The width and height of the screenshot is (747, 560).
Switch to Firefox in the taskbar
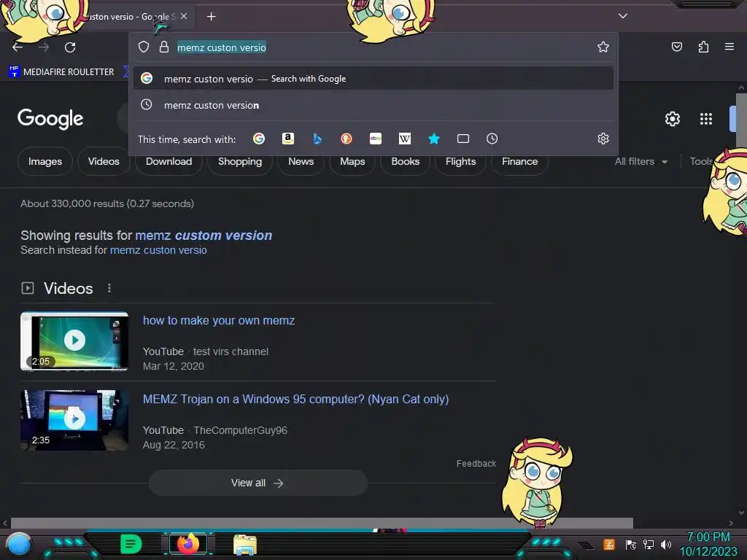point(187,544)
